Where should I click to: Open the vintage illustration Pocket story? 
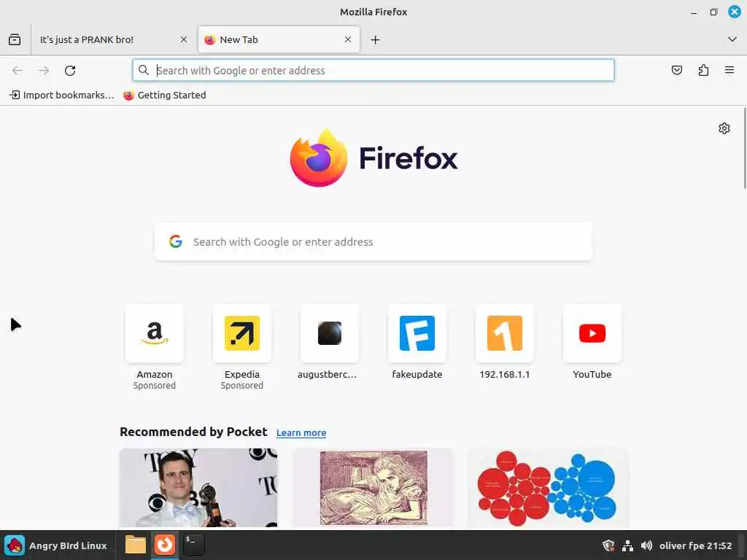click(373, 488)
